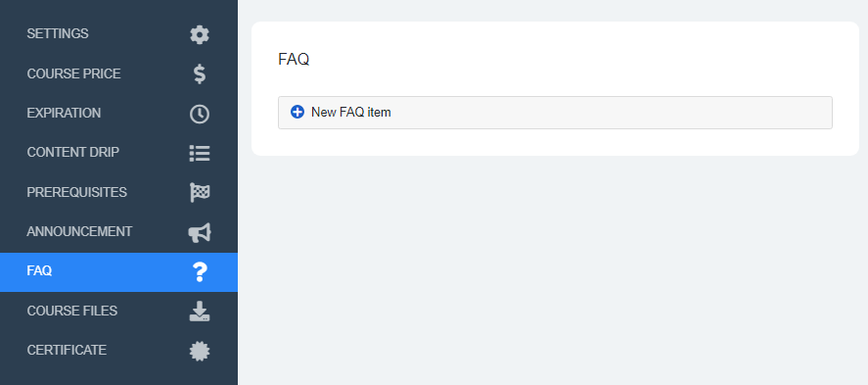Click the blue plus icon for new FAQ
The width and height of the screenshot is (868, 385).
pyautogui.click(x=297, y=112)
